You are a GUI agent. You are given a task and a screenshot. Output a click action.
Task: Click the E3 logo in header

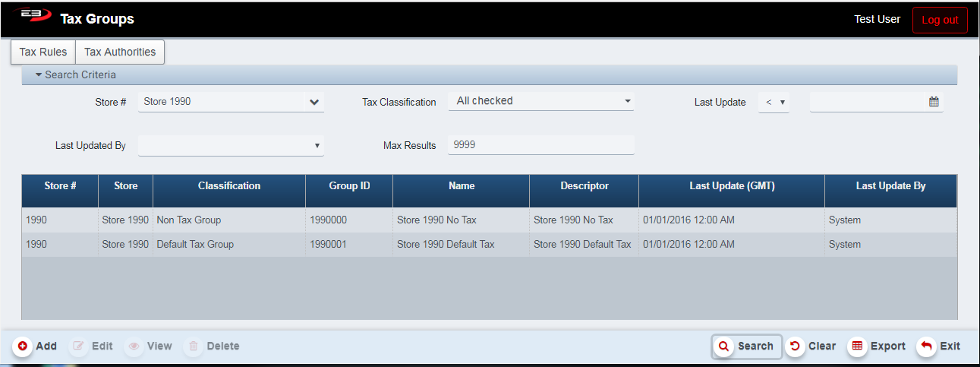[32, 17]
